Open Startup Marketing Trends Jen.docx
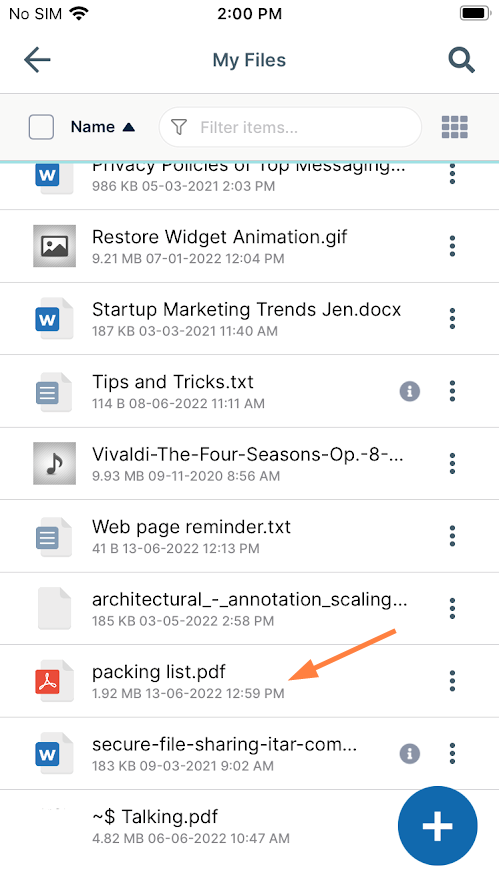Screen dimensions: 499x887 247,309
